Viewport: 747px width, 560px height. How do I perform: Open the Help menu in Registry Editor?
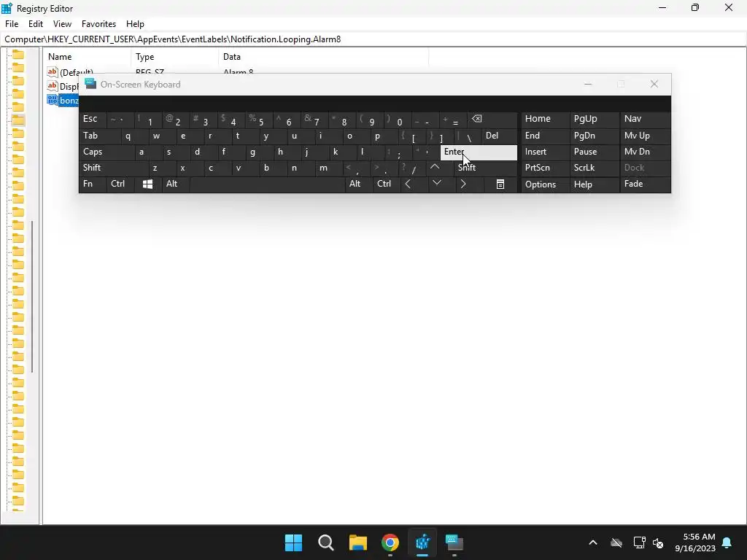[x=135, y=24]
